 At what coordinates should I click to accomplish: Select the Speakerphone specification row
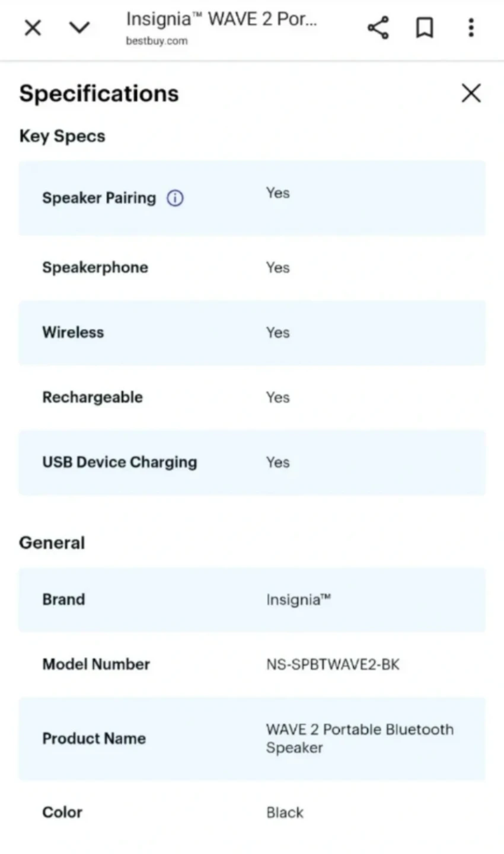pyautogui.click(x=252, y=267)
